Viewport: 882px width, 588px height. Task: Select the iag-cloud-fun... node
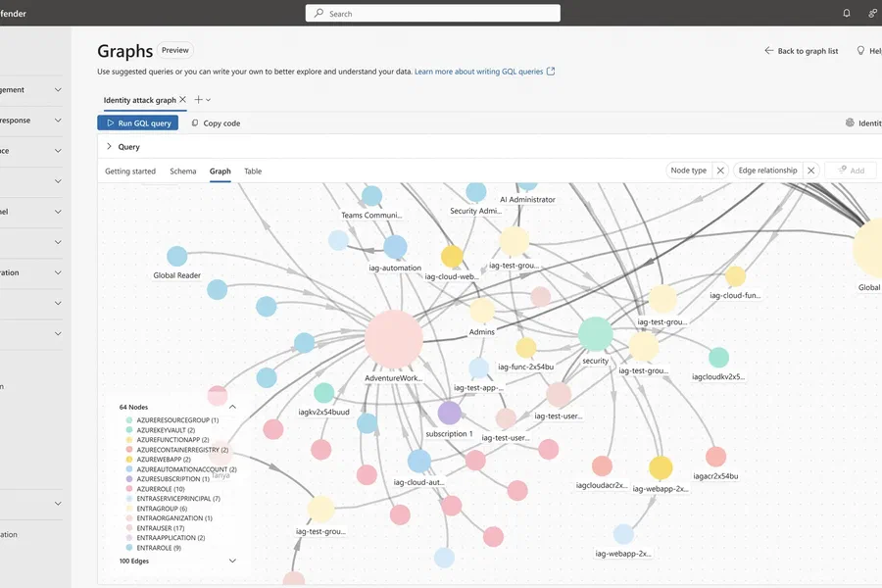[735, 276]
